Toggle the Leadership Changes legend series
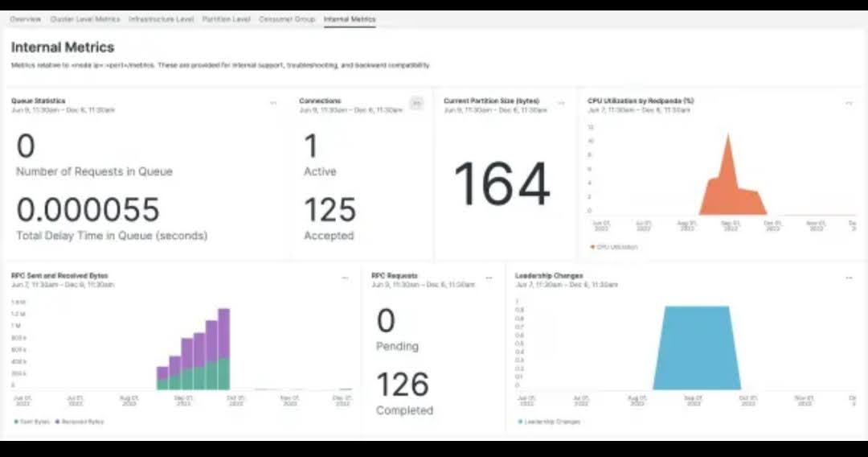 coord(549,422)
